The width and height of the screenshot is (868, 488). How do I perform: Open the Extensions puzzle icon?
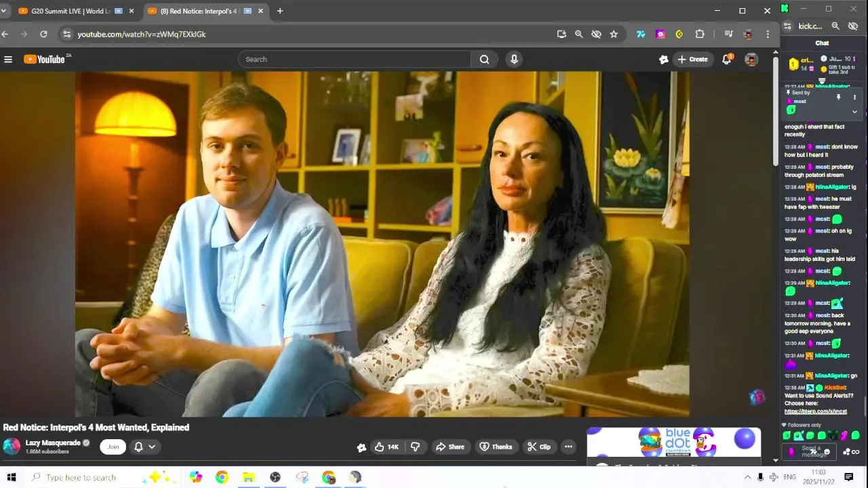(x=700, y=34)
